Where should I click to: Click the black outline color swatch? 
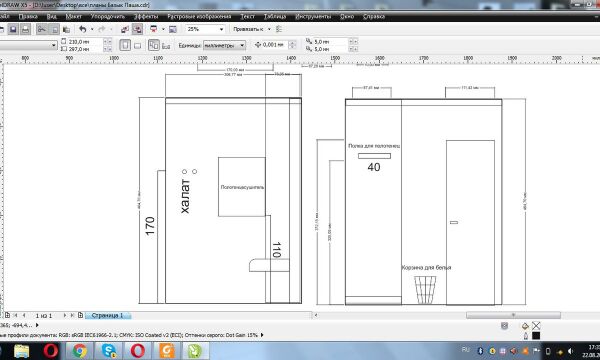pyautogui.click(x=536, y=336)
